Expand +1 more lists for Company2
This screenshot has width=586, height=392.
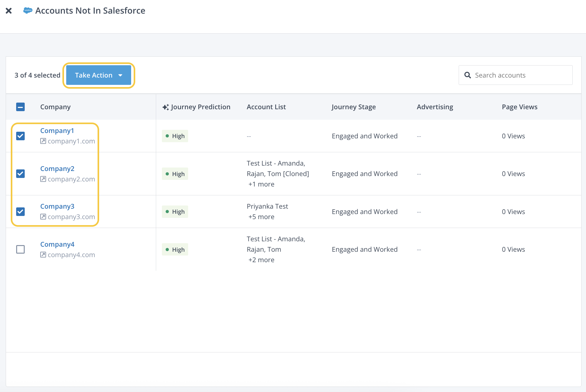(x=261, y=184)
